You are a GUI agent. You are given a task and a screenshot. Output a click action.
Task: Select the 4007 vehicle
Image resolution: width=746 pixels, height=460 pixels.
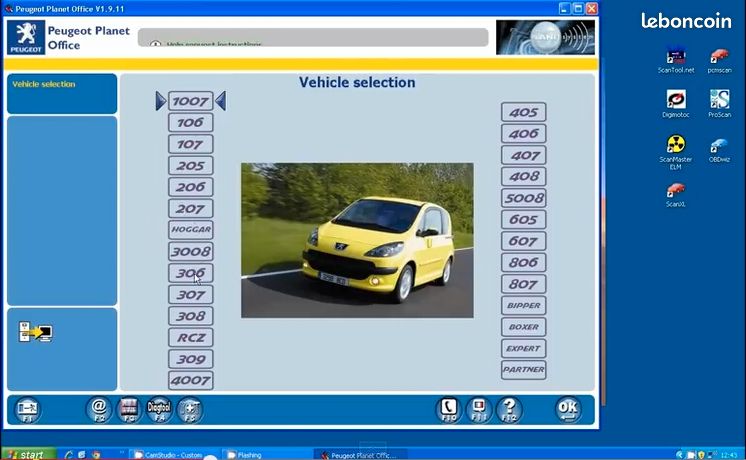point(191,380)
